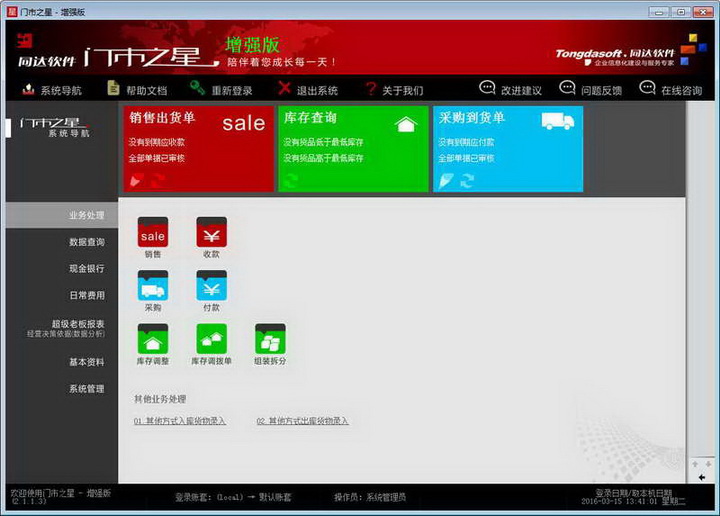720x516 pixels.
Task: Click the house icon on 库存查询 tile
Action: 406,123
